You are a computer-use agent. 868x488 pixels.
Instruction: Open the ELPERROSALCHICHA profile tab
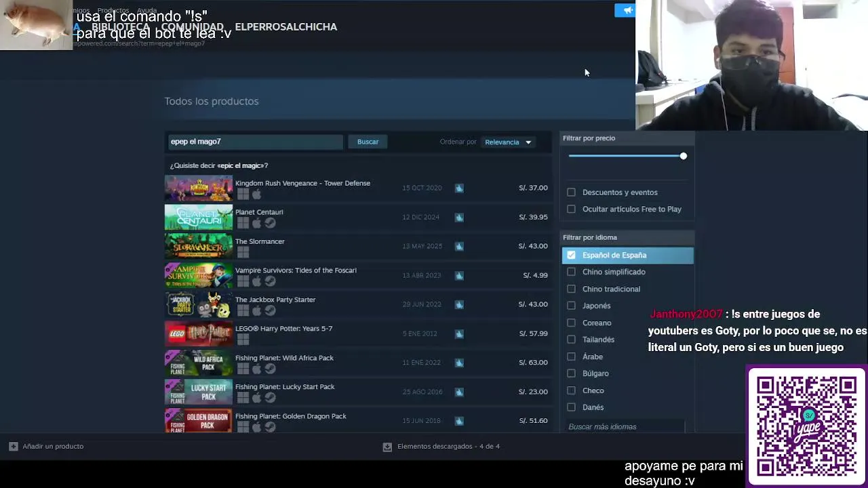(286, 27)
